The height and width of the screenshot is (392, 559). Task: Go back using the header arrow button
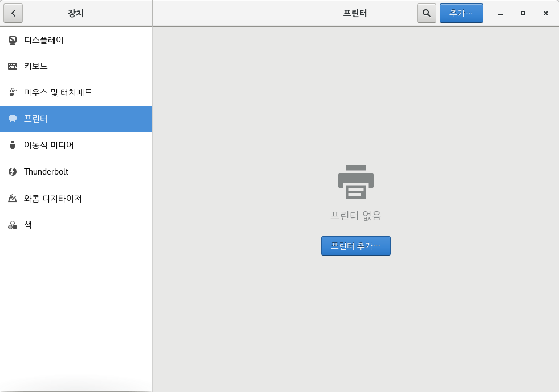[13, 13]
